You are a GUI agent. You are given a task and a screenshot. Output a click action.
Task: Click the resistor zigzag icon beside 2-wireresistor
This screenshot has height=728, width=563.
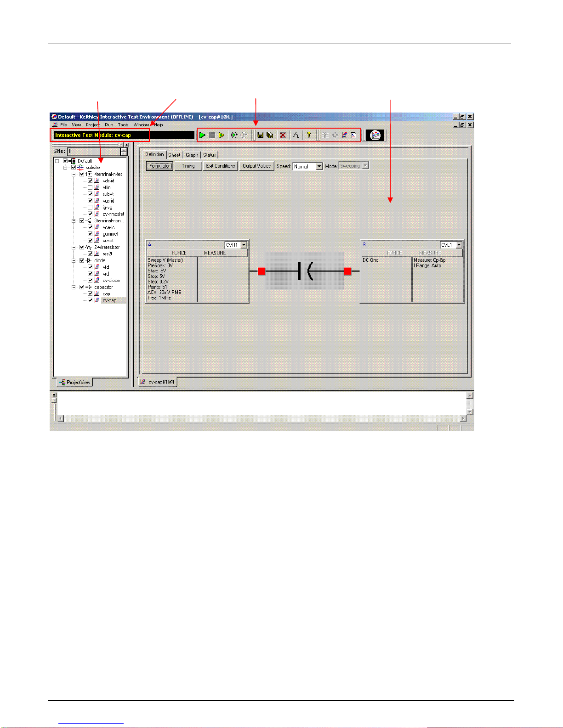[x=89, y=247]
